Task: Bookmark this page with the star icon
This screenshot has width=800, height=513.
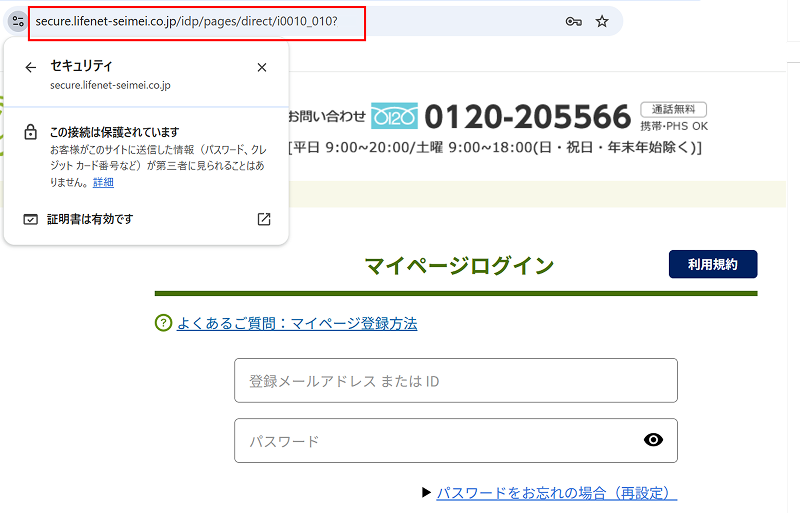Action: 602,21
